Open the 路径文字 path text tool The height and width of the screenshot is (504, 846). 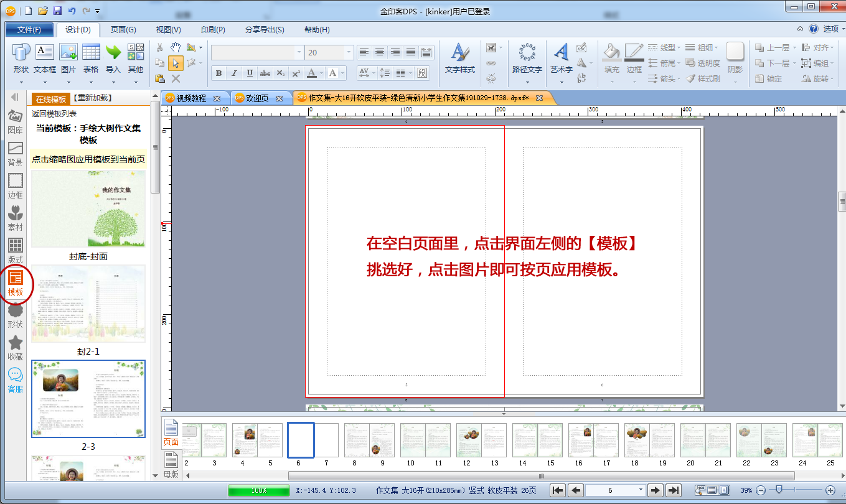527,58
